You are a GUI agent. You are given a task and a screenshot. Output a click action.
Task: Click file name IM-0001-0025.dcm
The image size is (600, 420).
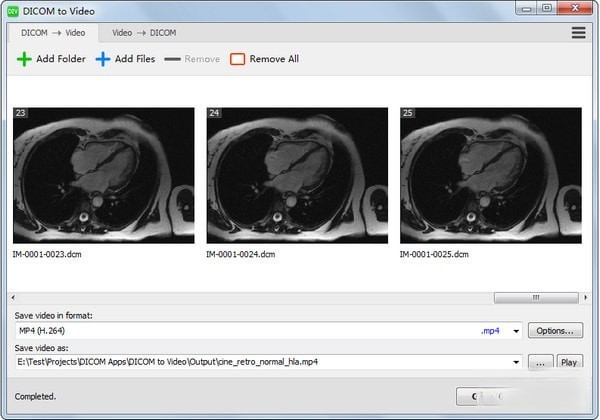pyautogui.click(x=434, y=254)
